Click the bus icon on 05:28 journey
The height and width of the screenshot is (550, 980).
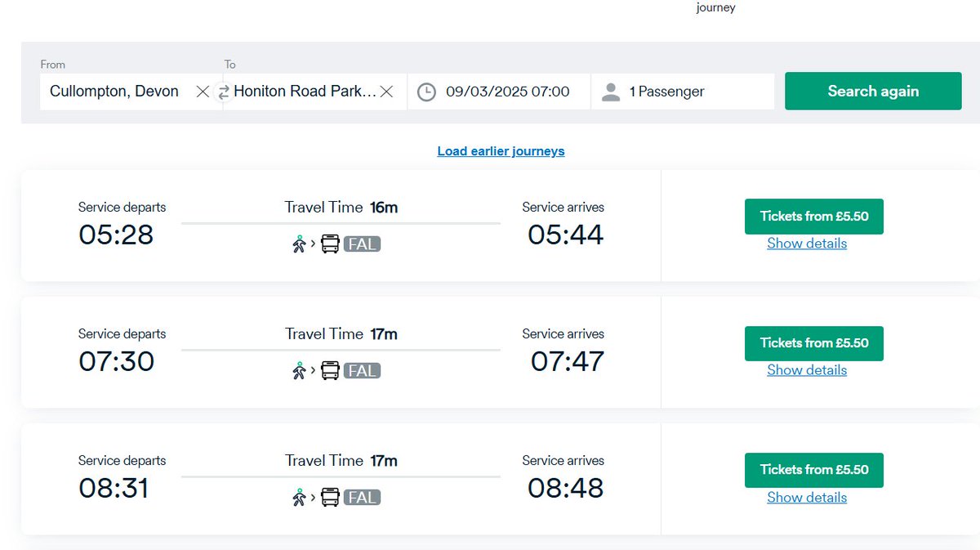330,244
